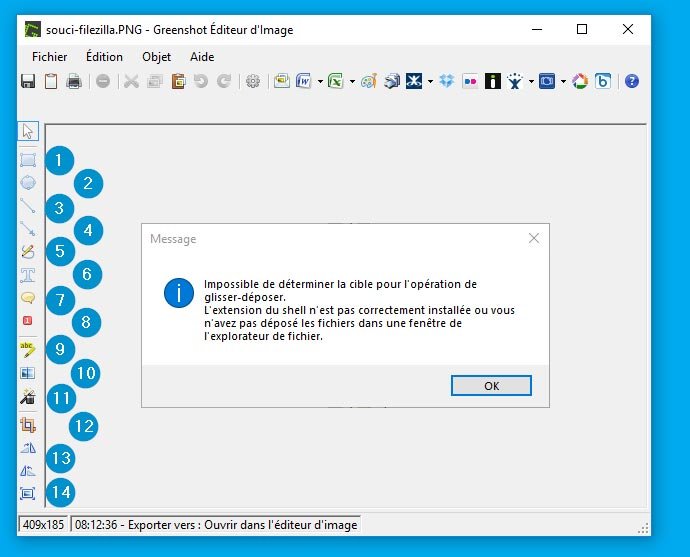The height and width of the screenshot is (557, 690).
Task: Copy image to clipboard via clipboard icon
Action: tap(51, 81)
